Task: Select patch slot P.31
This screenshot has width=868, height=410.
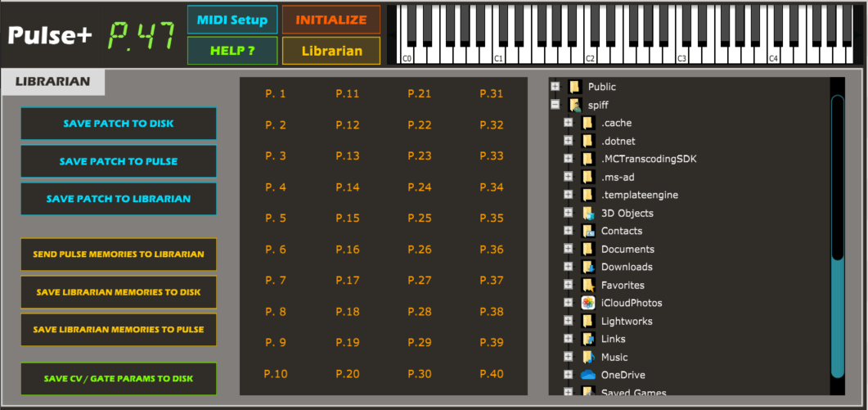Action: point(492,93)
